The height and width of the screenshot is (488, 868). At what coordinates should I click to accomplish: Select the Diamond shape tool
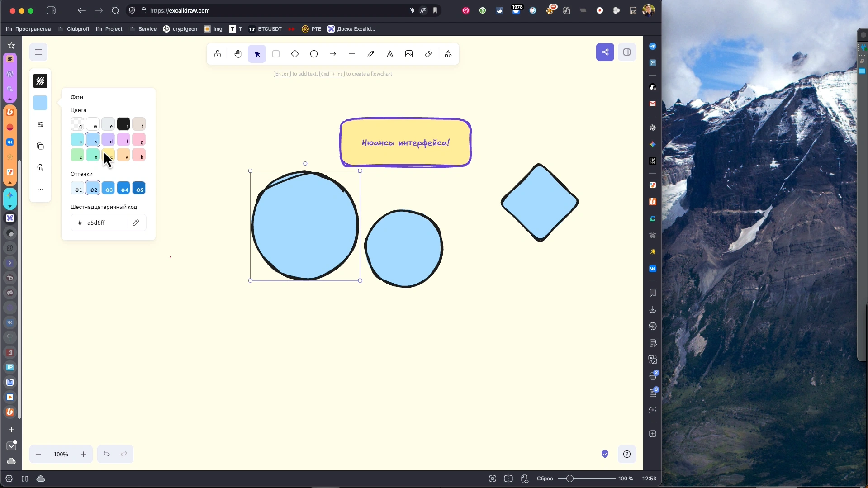[x=295, y=54]
